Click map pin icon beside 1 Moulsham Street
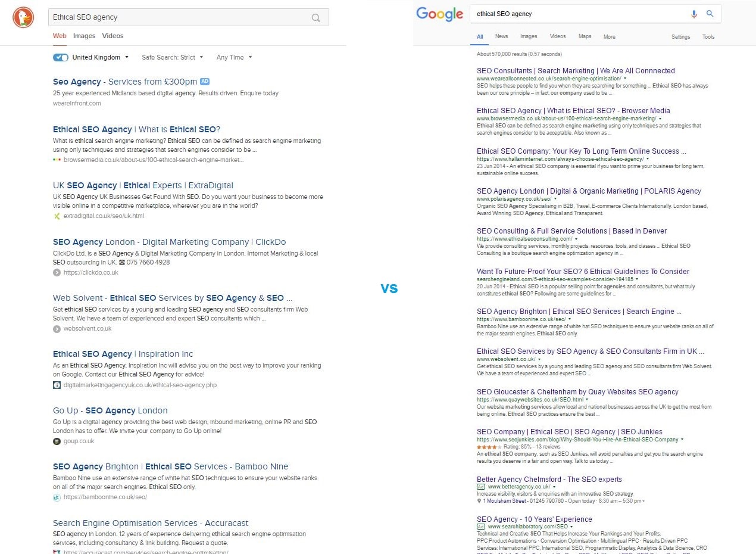The image size is (756, 554). [x=479, y=501]
